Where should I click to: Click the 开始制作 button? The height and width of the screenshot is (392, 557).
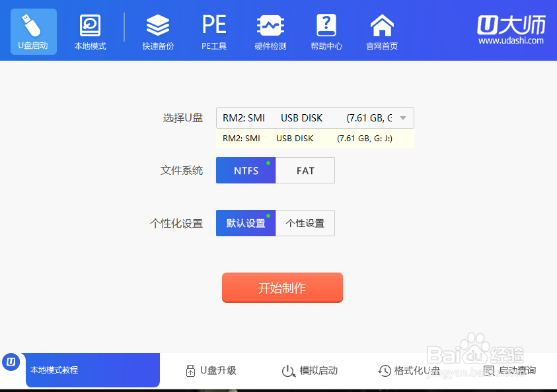(282, 288)
